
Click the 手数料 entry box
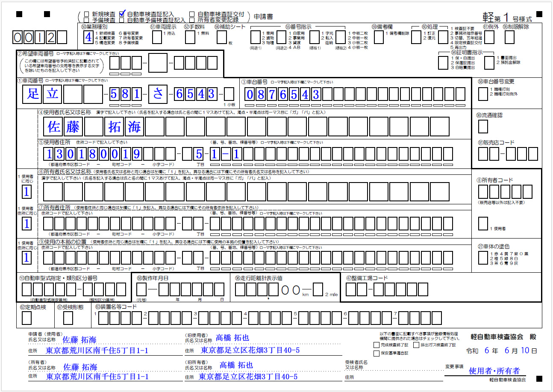click(190, 37)
